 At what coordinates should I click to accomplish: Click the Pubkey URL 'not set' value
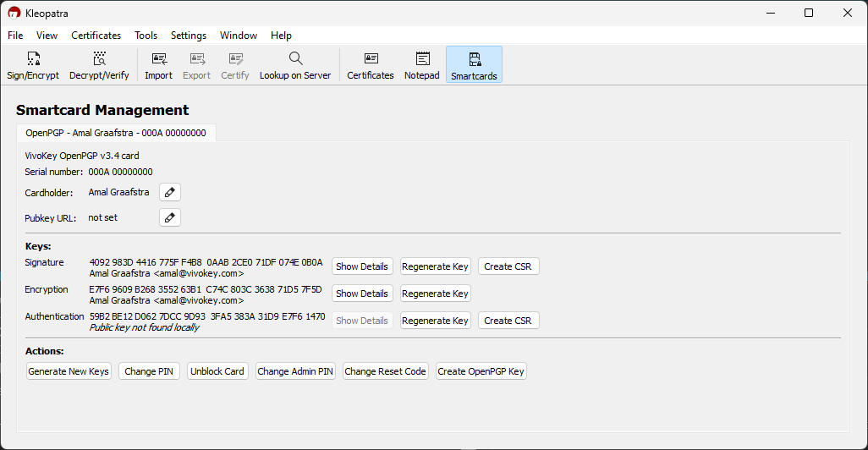[x=103, y=217]
